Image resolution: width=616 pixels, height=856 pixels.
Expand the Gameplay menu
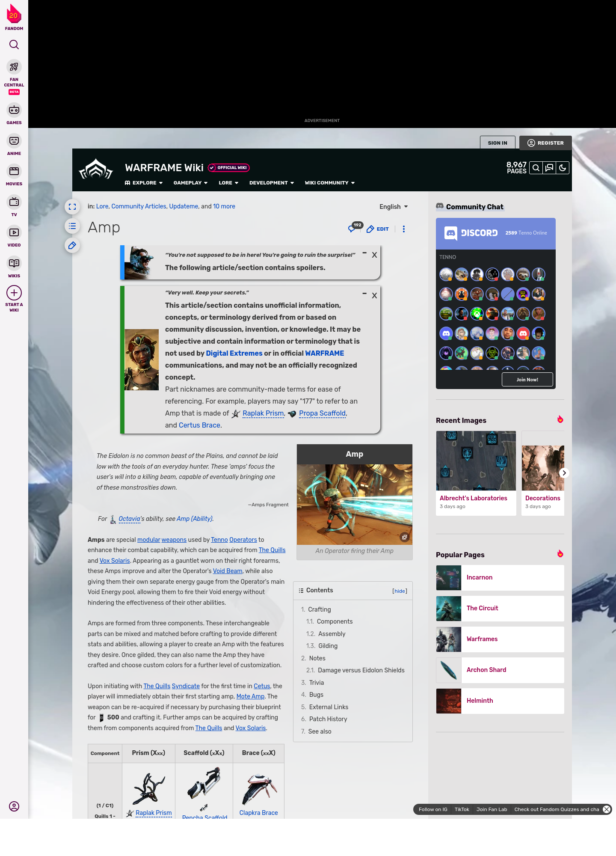point(190,183)
